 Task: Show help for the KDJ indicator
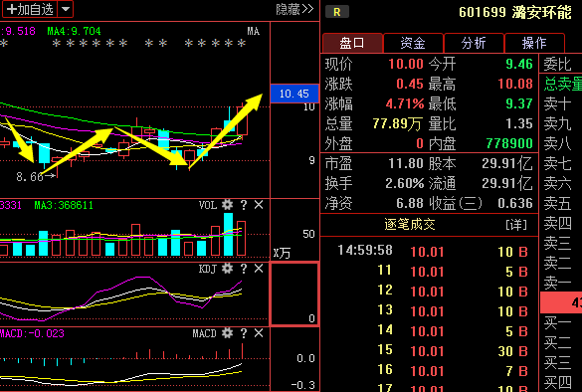coord(244,269)
